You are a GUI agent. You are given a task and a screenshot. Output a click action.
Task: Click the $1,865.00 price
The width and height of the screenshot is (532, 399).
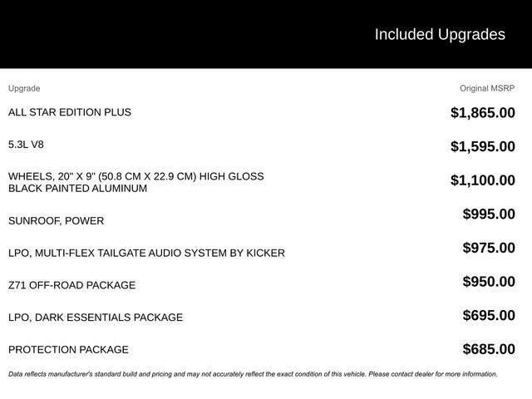click(482, 112)
